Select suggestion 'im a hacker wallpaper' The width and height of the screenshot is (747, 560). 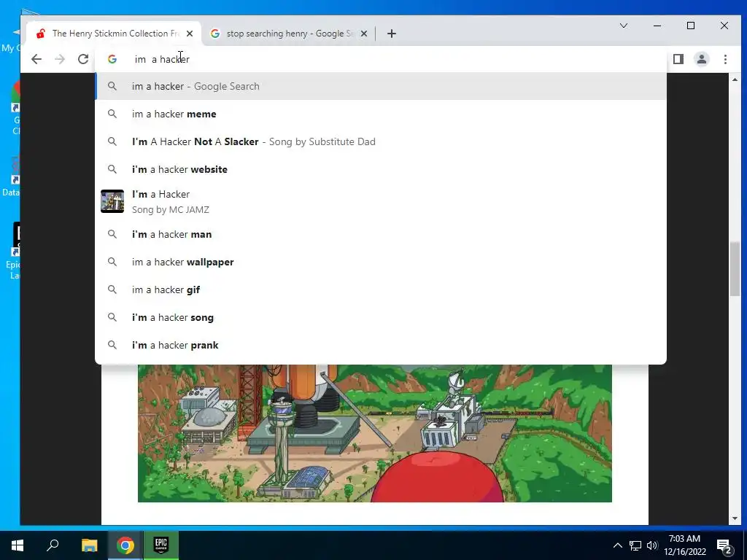pos(381,262)
